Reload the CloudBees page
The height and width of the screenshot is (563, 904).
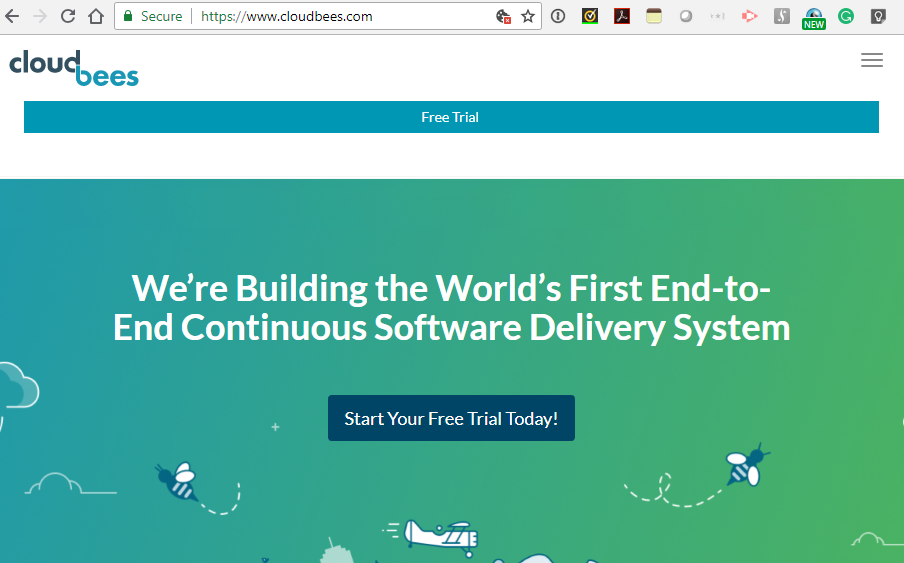(x=68, y=16)
